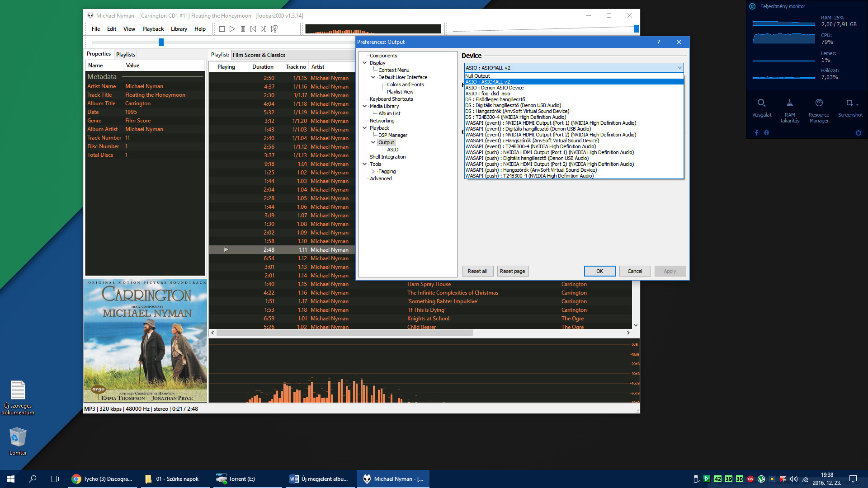868x488 pixels.
Task: Select Null Output in device list
Action: point(574,76)
